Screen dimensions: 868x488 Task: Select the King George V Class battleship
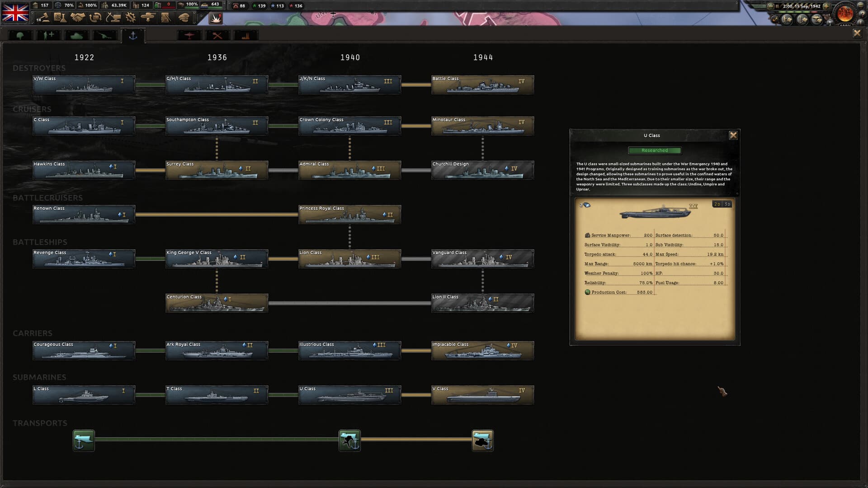[216, 258]
